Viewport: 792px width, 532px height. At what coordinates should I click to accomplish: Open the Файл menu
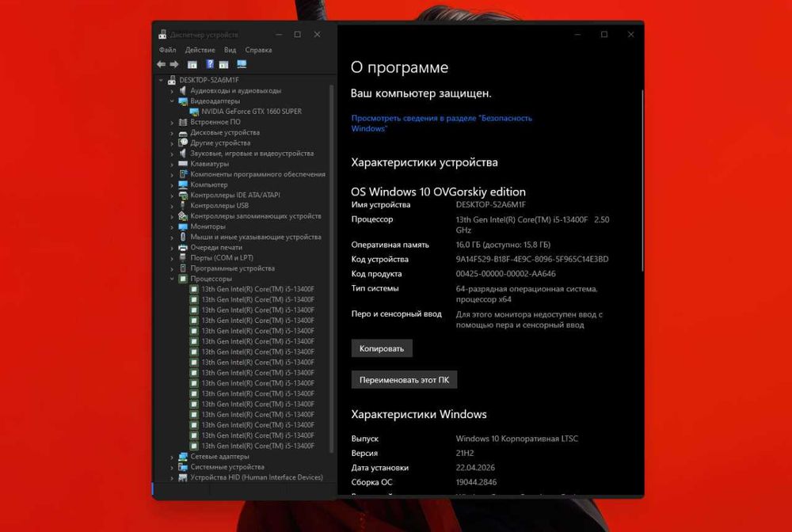[168, 50]
